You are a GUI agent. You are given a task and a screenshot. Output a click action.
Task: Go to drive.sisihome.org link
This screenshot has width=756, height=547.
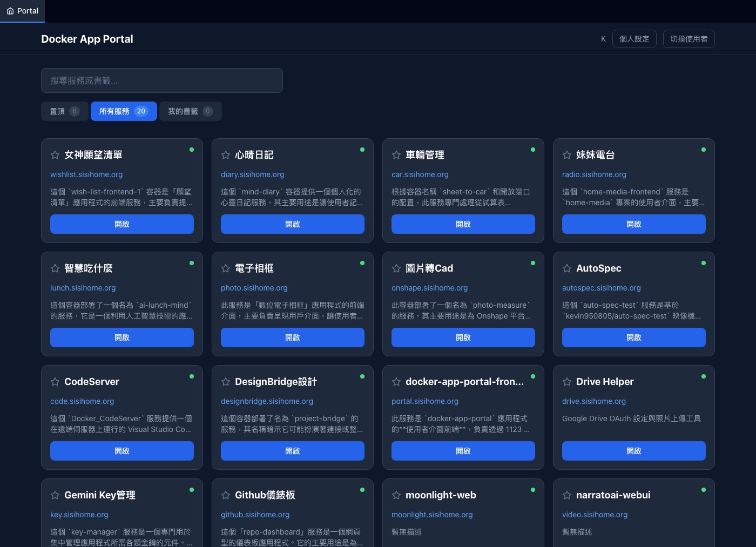click(594, 401)
